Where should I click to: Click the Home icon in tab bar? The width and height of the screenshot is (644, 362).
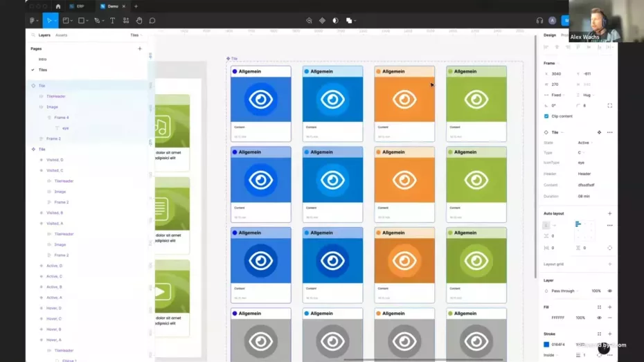[x=58, y=6]
